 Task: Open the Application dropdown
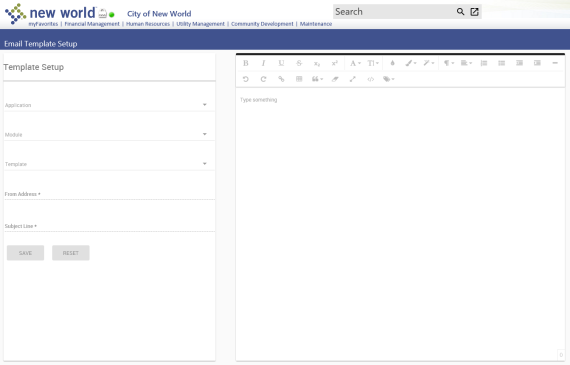click(106, 105)
